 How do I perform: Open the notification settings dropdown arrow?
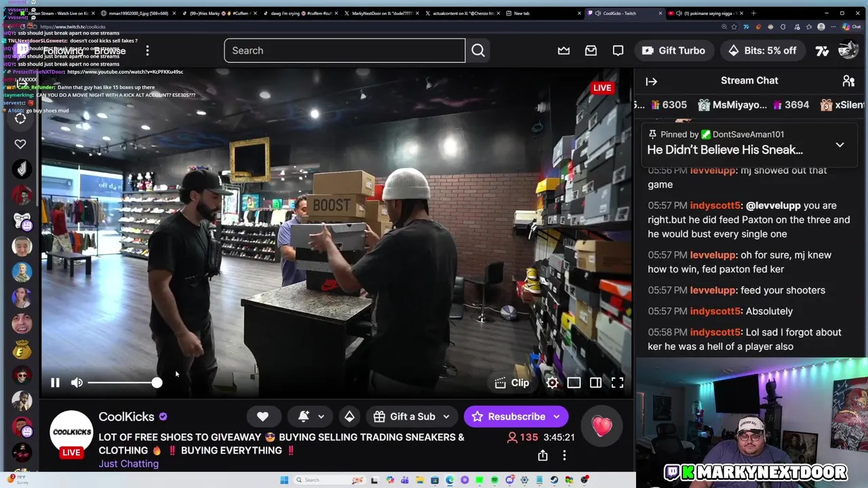pyautogui.click(x=321, y=417)
